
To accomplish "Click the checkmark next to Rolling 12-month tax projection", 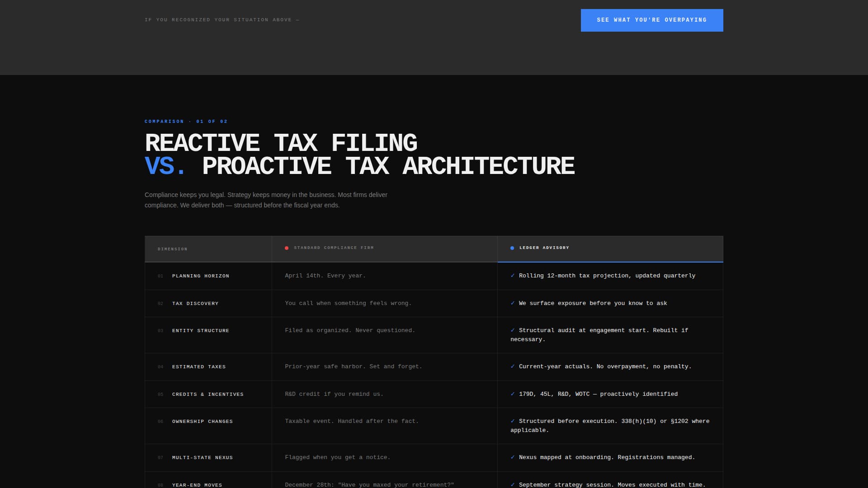I will (513, 276).
